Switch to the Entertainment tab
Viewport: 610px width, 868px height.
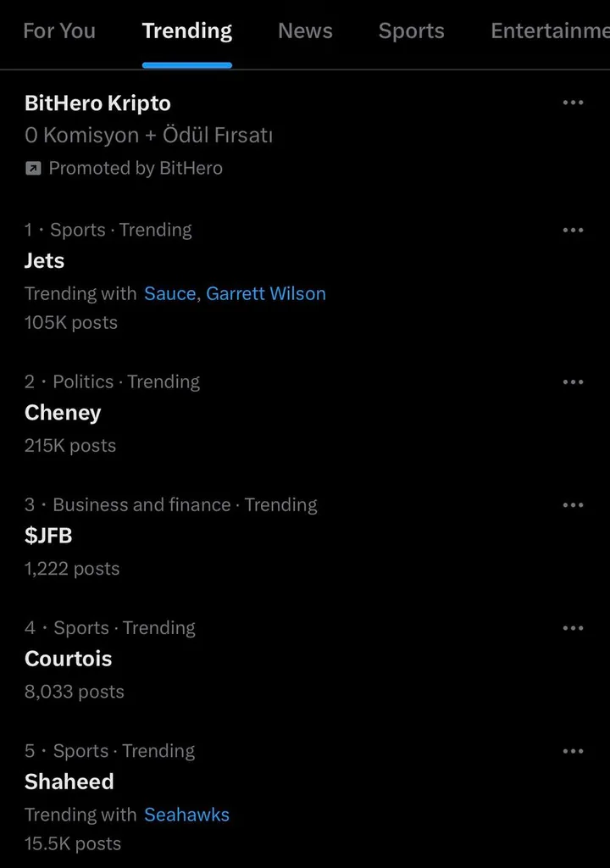550,31
